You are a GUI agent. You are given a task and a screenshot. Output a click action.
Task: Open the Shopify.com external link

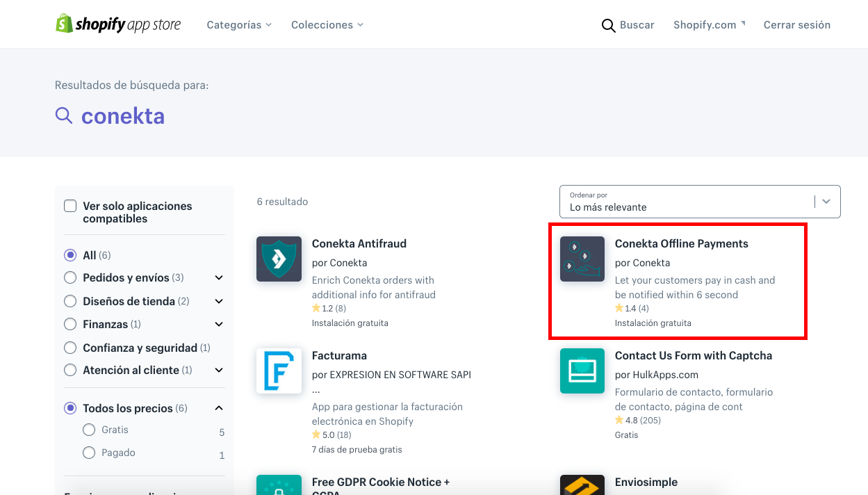click(x=709, y=25)
